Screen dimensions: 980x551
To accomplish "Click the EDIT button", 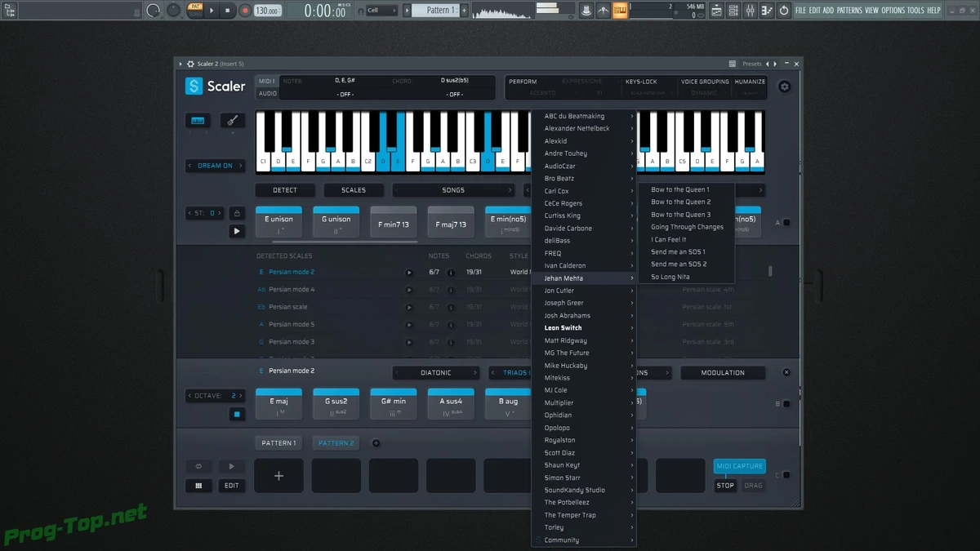I will click(232, 485).
